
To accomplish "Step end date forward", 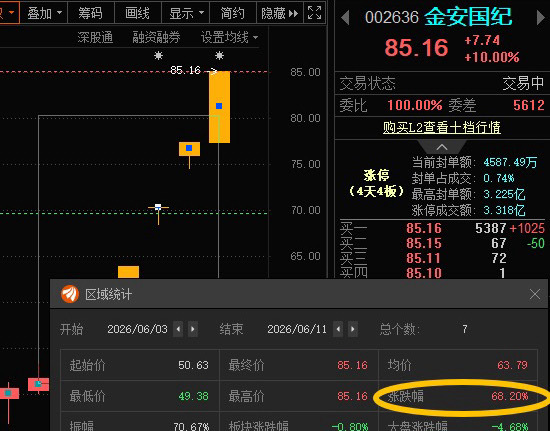I will [353, 329].
